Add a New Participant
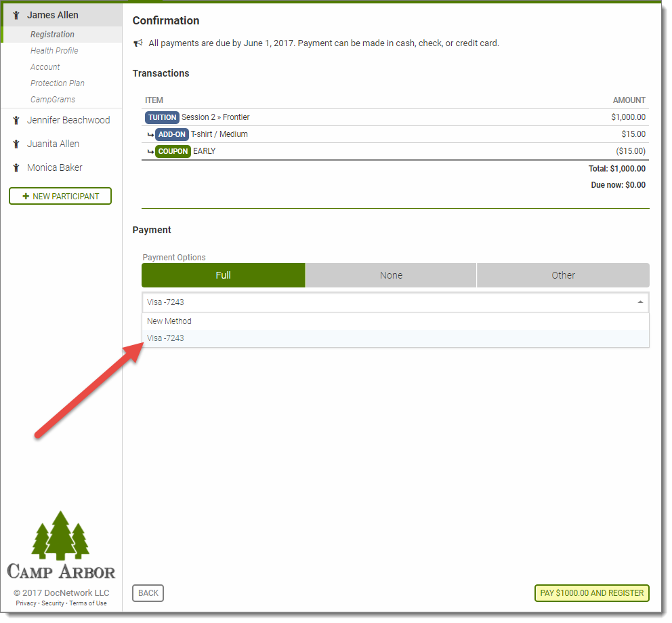 60,196
